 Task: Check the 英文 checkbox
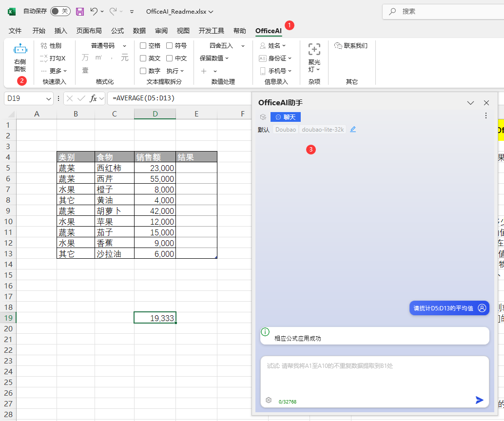[143, 58]
